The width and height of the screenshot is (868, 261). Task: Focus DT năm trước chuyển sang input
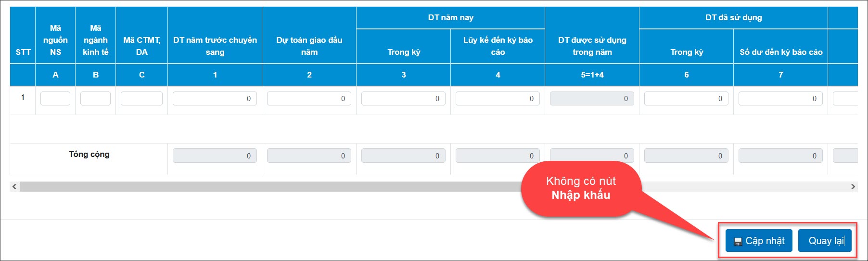pyautogui.click(x=215, y=98)
